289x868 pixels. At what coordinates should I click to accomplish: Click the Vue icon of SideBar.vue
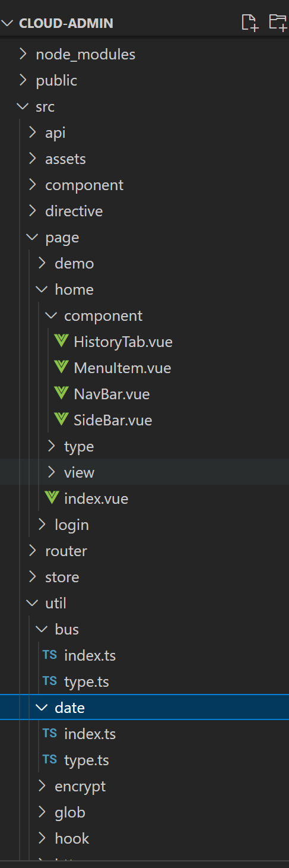tap(61, 420)
